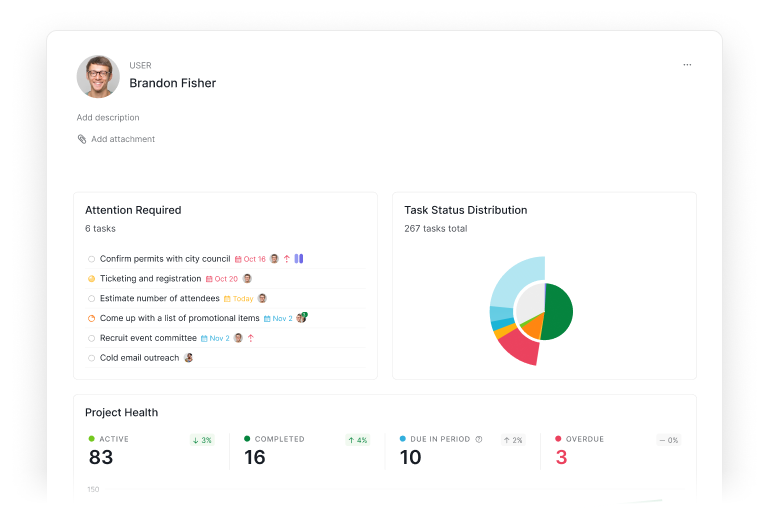
Task: Click the green segment of the pie chart
Action: [559, 312]
